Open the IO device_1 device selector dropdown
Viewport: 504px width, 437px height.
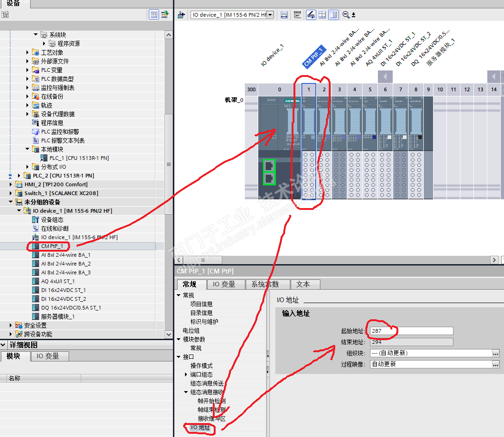(x=270, y=15)
